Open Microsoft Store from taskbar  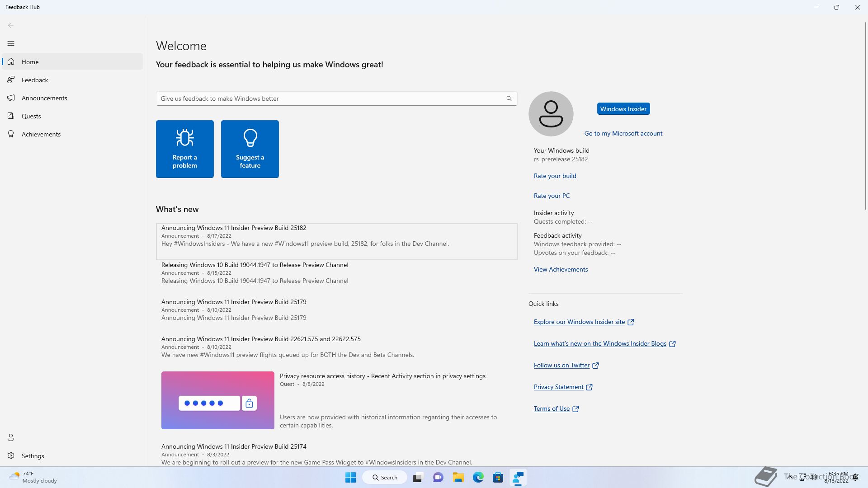tap(498, 477)
